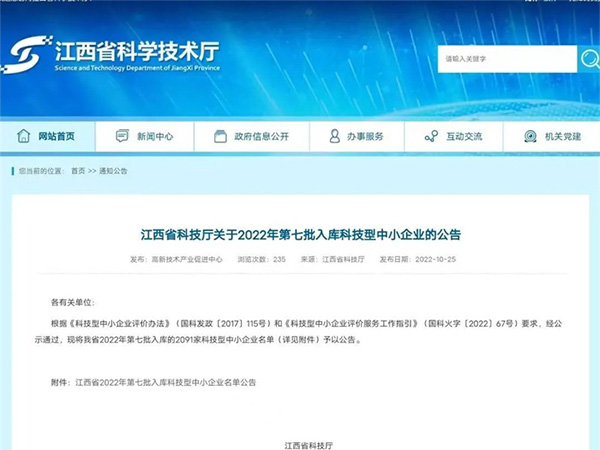Select the 互动交流 navigation item
Viewport: 600px width, 450px height.
(x=463, y=136)
